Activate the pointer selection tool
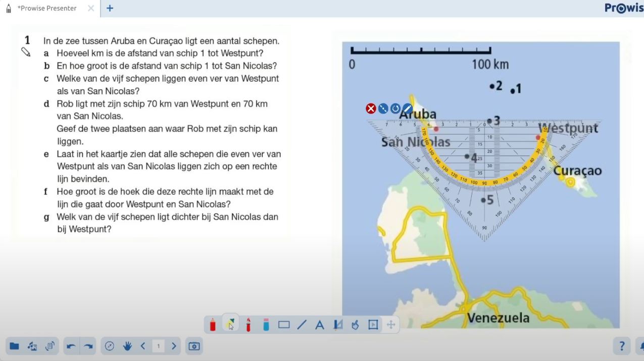 click(x=230, y=324)
